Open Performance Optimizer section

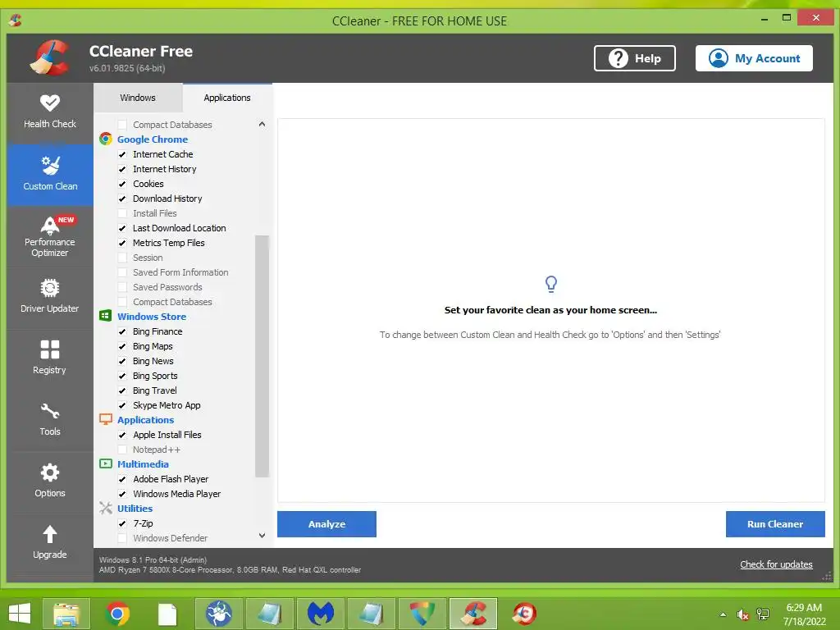(50, 237)
